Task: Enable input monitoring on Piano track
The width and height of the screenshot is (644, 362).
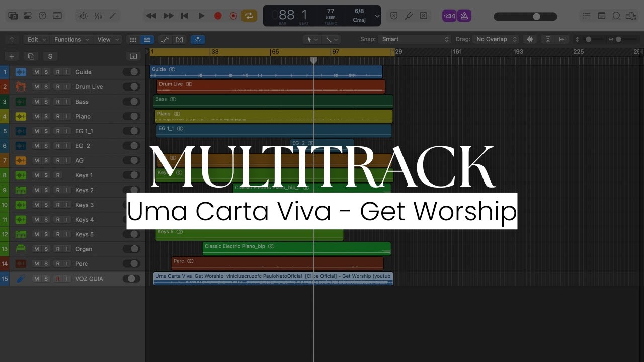Action: [x=66, y=116]
